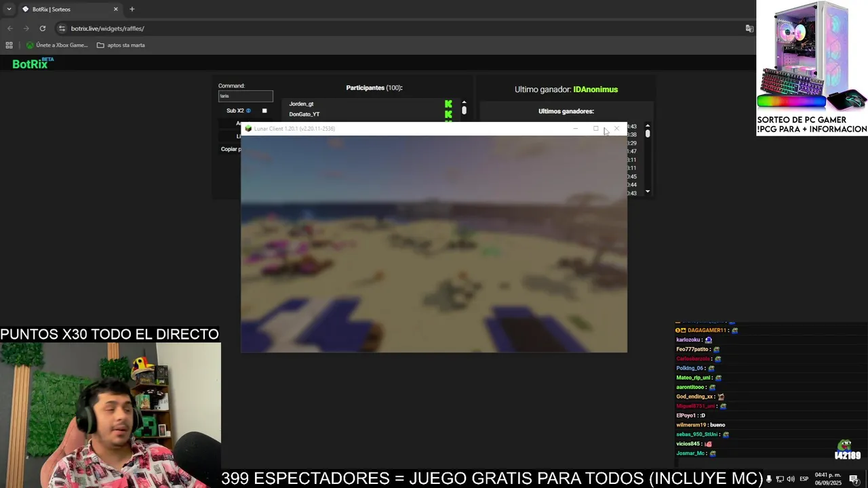Click chat user karlozoku
This screenshot has height=488, width=868.
[688, 340]
